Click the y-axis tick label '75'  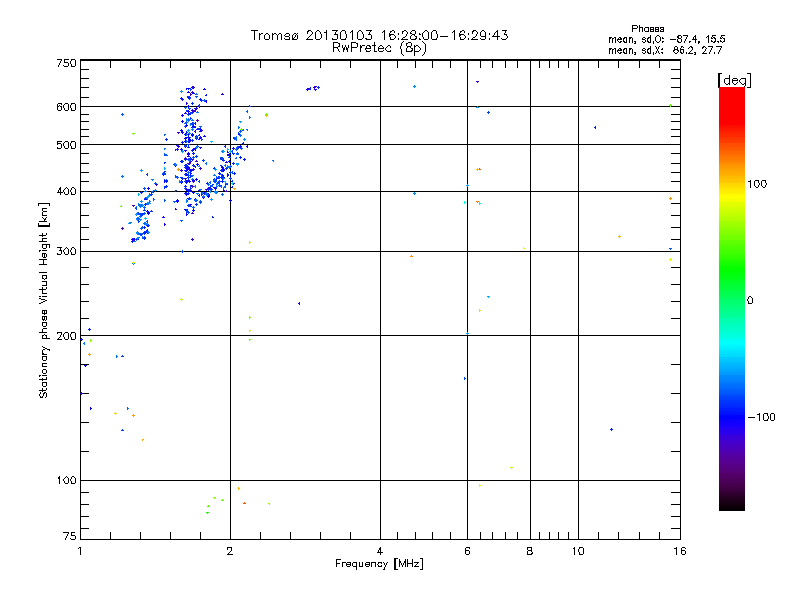70,536
